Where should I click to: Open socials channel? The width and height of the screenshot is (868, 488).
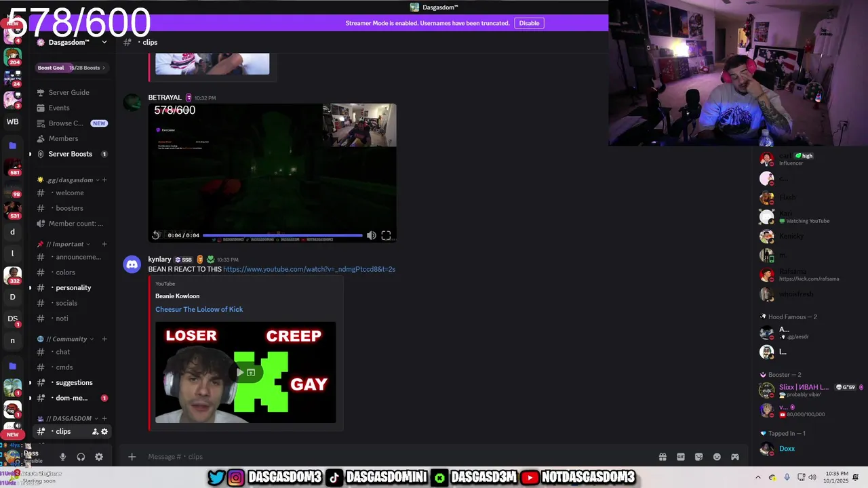pos(66,303)
